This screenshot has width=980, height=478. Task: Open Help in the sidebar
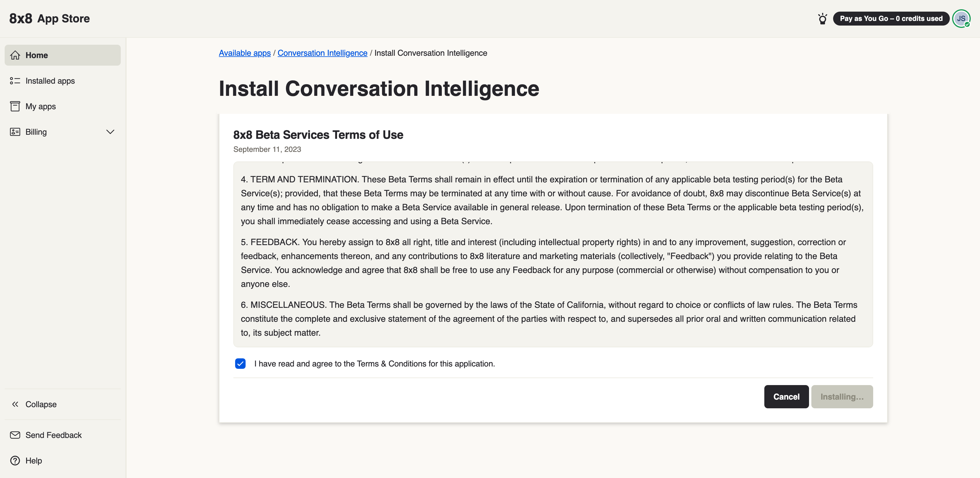click(x=63, y=461)
